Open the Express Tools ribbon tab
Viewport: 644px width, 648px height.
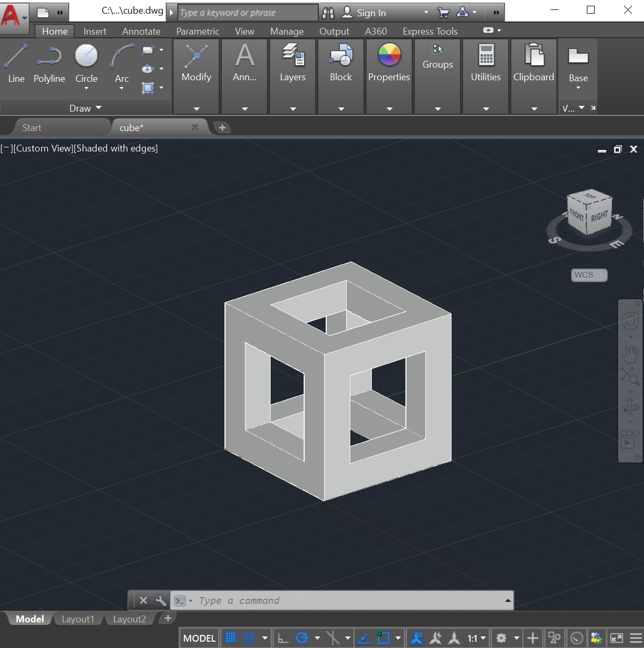click(x=430, y=31)
